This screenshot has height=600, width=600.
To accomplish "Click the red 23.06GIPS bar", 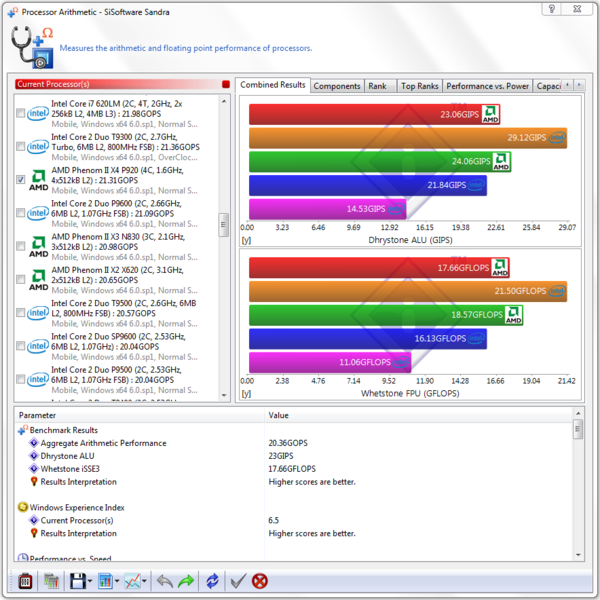I will pyautogui.click(x=374, y=114).
